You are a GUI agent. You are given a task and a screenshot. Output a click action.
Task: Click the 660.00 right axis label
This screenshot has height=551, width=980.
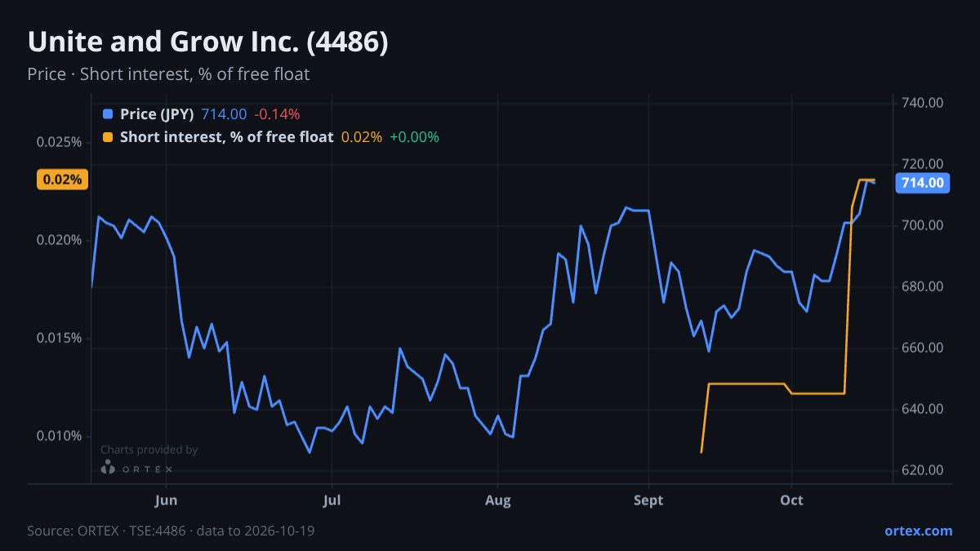pyautogui.click(x=923, y=348)
